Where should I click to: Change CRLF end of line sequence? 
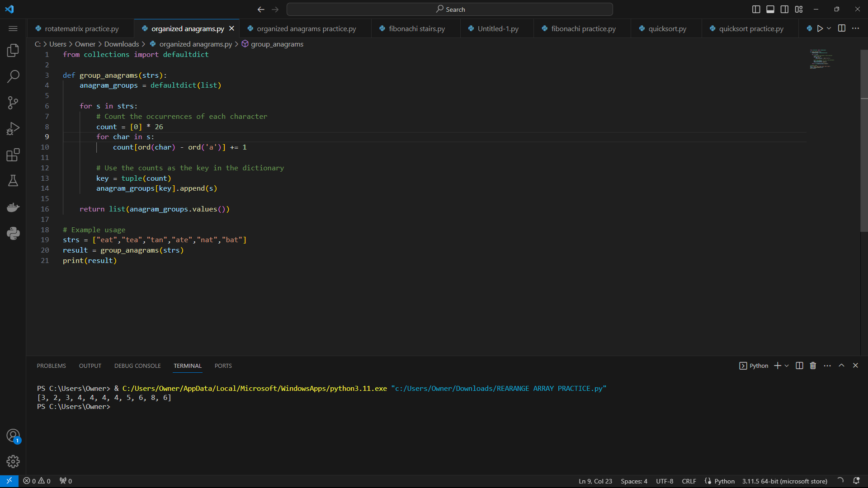coord(689,481)
